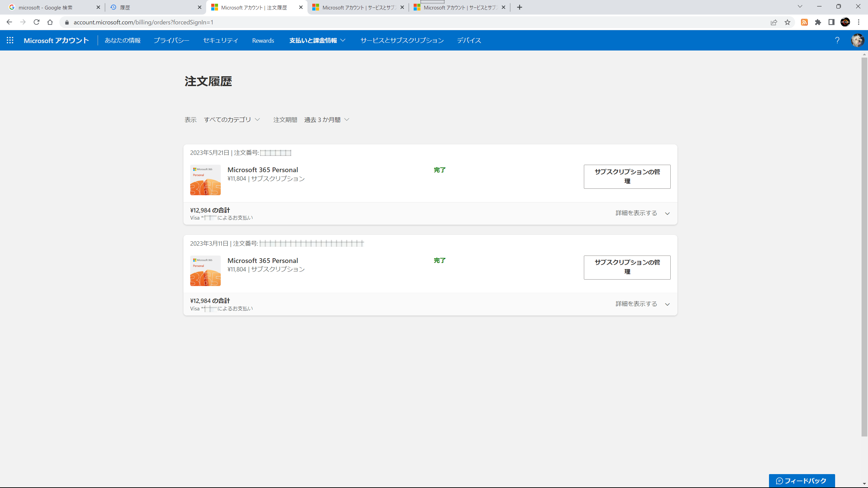Share this page from the address bar
The width and height of the screenshot is (868, 488).
(774, 22)
